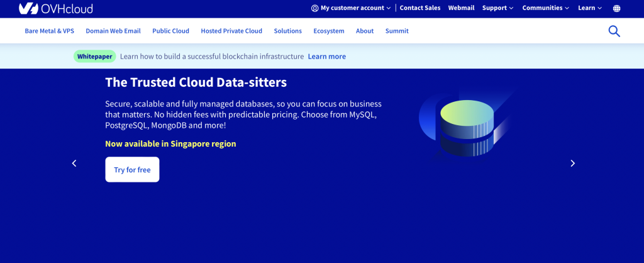The height and width of the screenshot is (263, 644).
Task: Click Learn more in whitepaper banner
Action: point(327,56)
